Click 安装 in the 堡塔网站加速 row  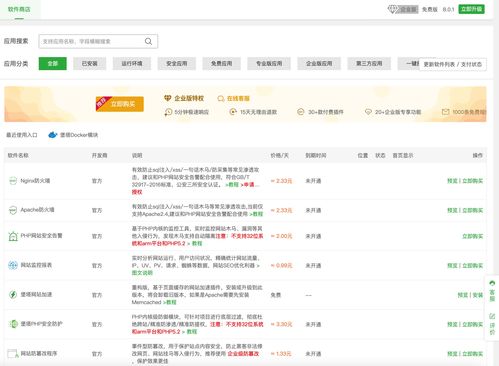pyautogui.click(x=478, y=295)
